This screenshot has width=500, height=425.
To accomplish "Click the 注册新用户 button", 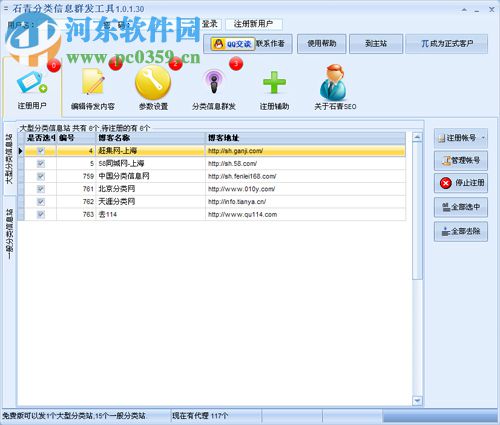I will pos(254,24).
